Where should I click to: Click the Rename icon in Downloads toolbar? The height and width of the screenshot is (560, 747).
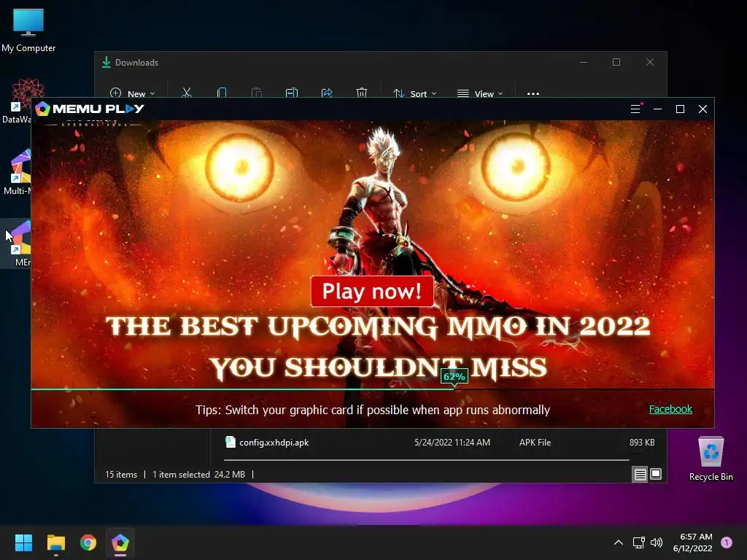(292, 93)
